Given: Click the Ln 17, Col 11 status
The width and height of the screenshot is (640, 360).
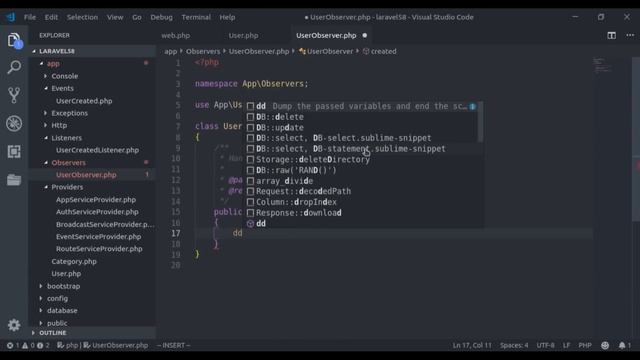Looking at the screenshot, I should click(472, 345).
